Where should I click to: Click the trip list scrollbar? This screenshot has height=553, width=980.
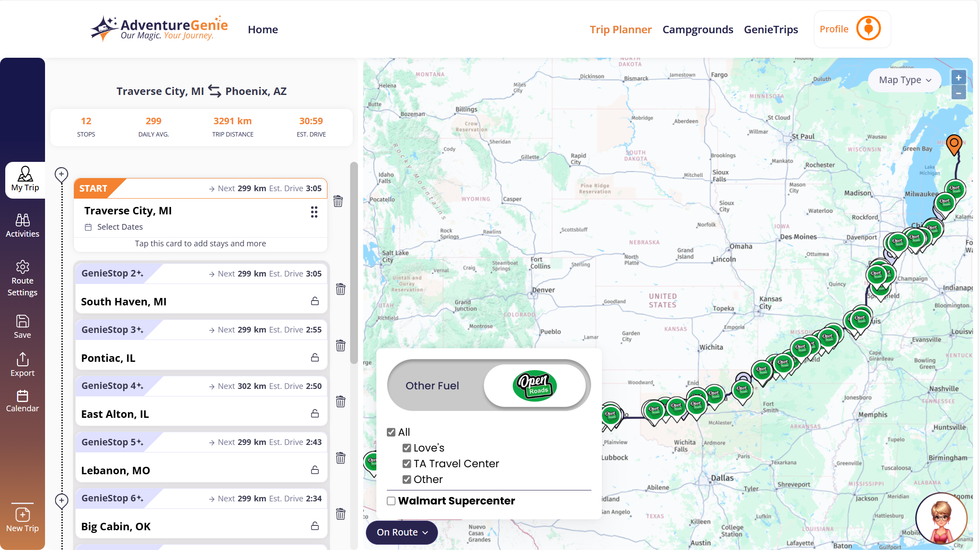pos(354,262)
